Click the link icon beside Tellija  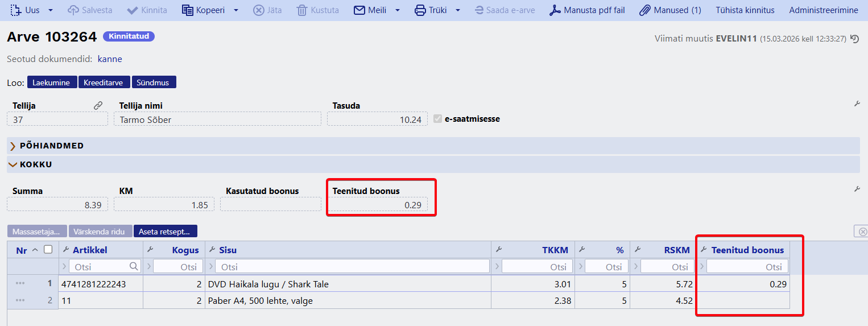(98, 105)
